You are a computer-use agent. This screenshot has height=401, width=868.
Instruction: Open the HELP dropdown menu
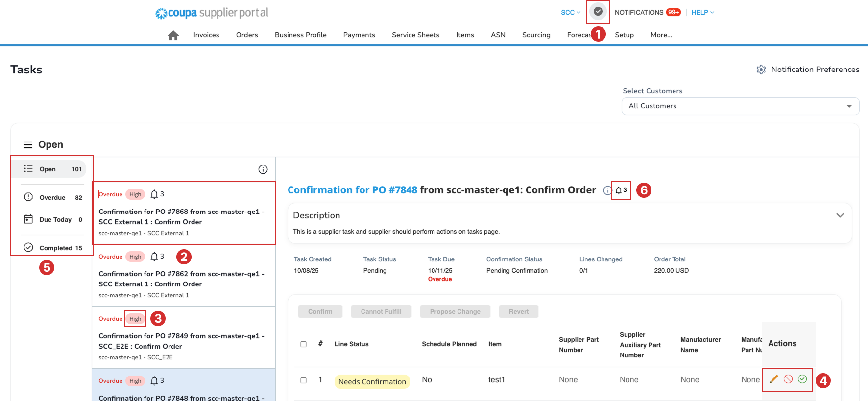point(703,12)
